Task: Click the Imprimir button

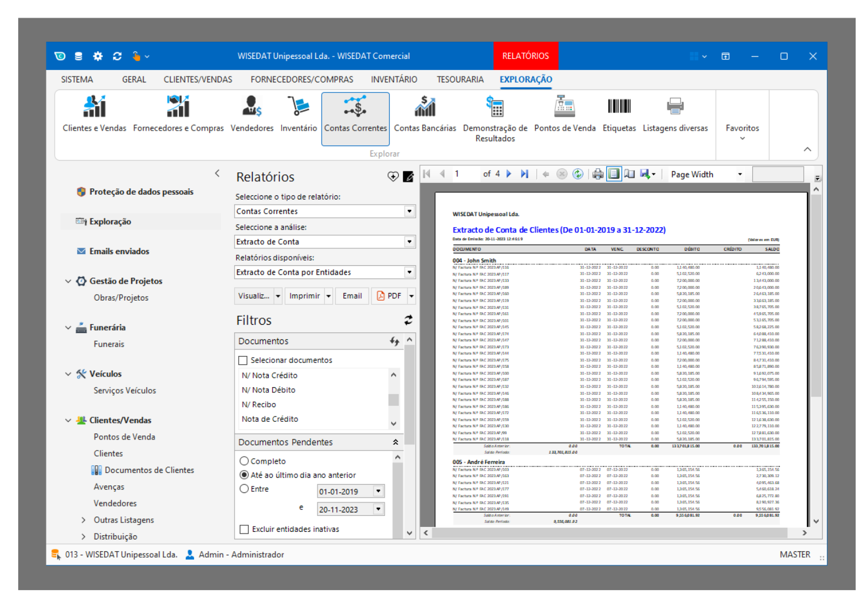Action: coord(304,296)
